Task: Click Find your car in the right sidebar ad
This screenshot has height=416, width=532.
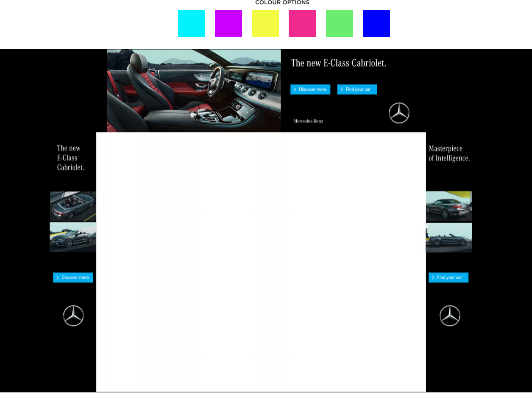Action: point(448,277)
